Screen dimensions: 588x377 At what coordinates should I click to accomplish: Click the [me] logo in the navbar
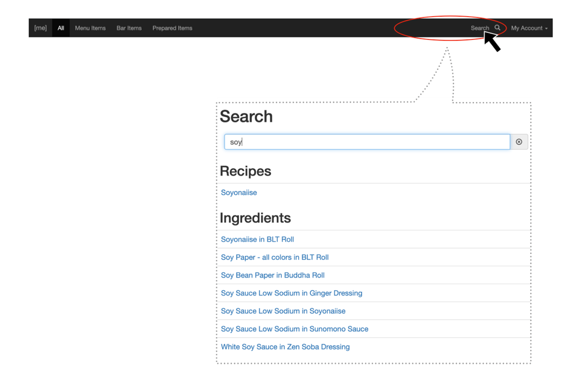point(40,28)
